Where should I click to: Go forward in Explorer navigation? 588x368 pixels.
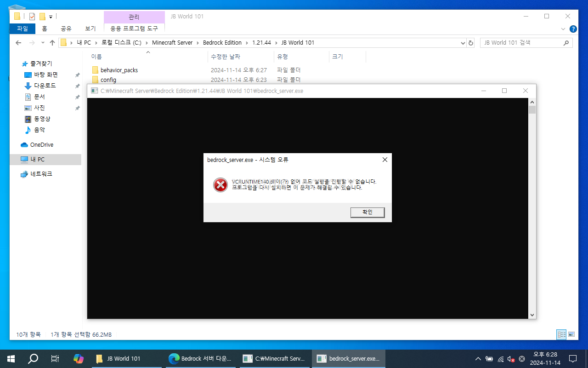(x=32, y=43)
